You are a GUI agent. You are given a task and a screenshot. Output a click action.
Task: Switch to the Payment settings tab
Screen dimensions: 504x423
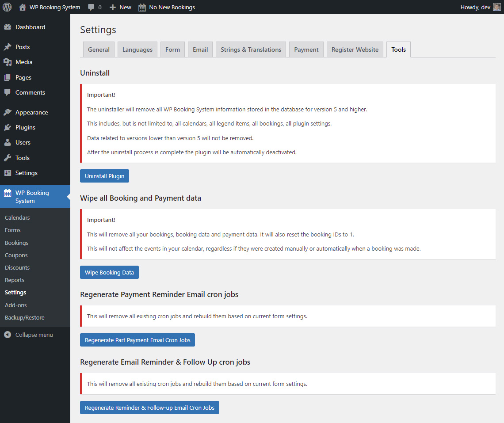point(306,50)
